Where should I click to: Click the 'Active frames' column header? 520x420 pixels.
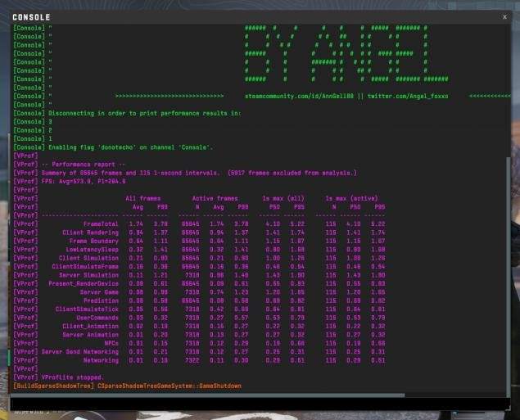click(215, 199)
